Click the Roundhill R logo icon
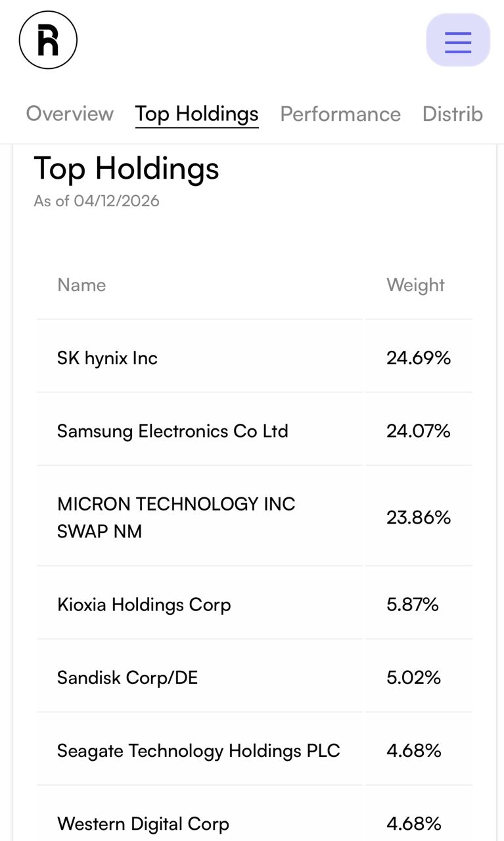 [48, 40]
